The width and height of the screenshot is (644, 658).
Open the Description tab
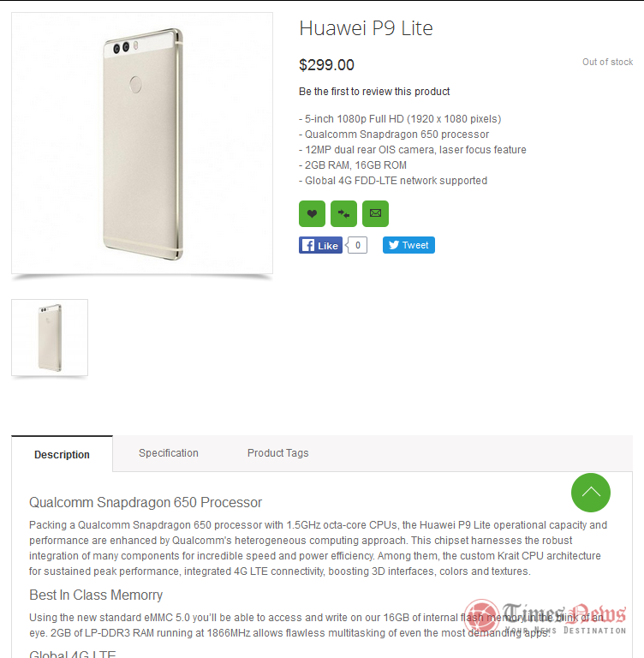[62, 455]
